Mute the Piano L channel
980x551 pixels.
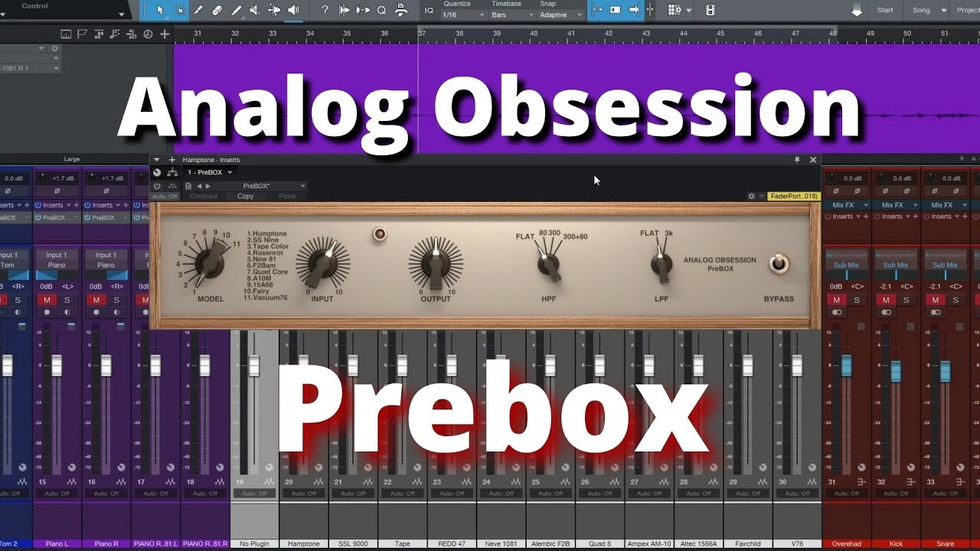pyautogui.click(x=47, y=300)
